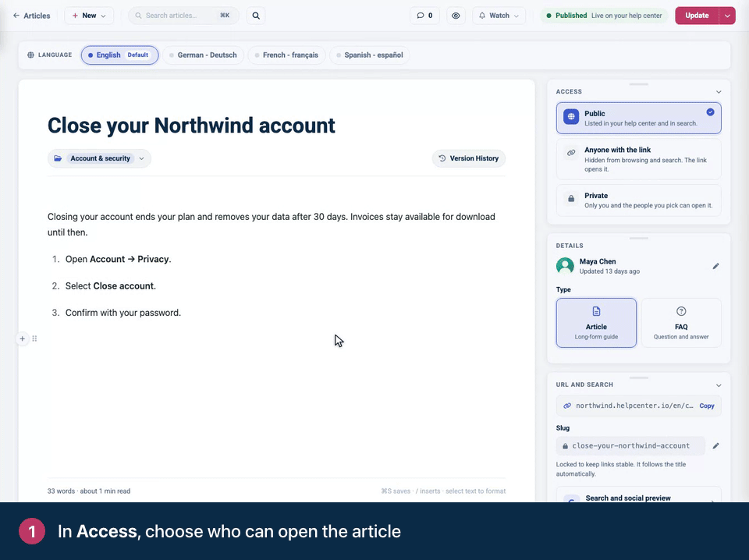This screenshot has height=560, width=749.
Task: Click the locked slug field
Action: (630, 446)
